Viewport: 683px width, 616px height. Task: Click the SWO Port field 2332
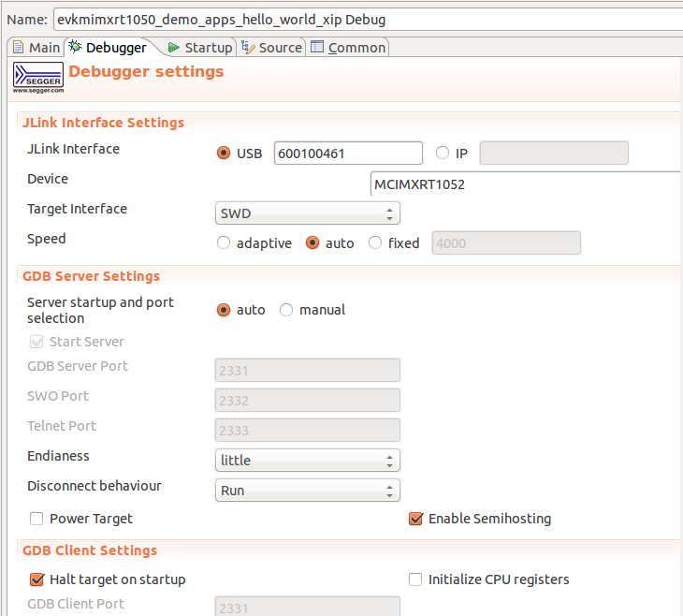[308, 400]
